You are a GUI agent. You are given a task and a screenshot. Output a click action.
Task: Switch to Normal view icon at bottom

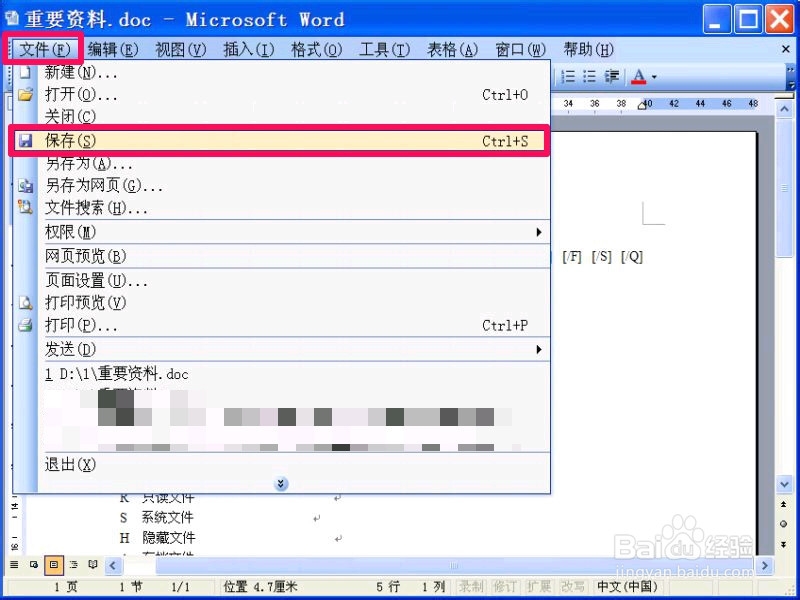click(14, 564)
